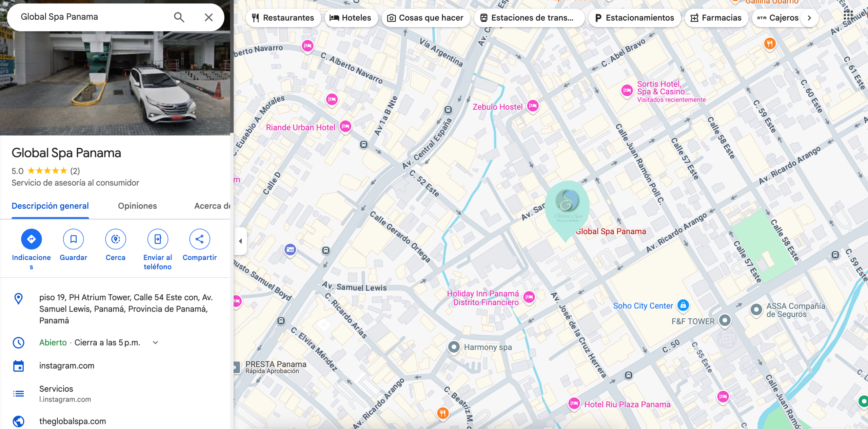Click the Indicaciones directions icon
The image size is (868, 429).
pyautogui.click(x=31, y=239)
